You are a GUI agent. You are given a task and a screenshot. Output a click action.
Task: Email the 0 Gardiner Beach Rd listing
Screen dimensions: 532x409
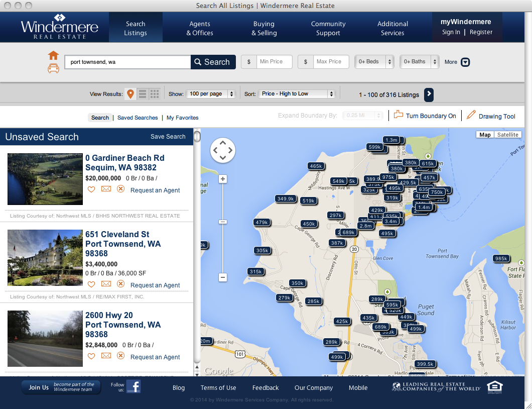point(106,189)
